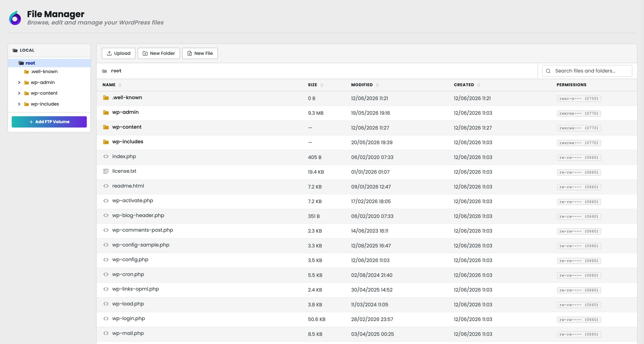The height and width of the screenshot is (344, 644).
Task: Click the search magnifier icon
Action: (548, 71)
